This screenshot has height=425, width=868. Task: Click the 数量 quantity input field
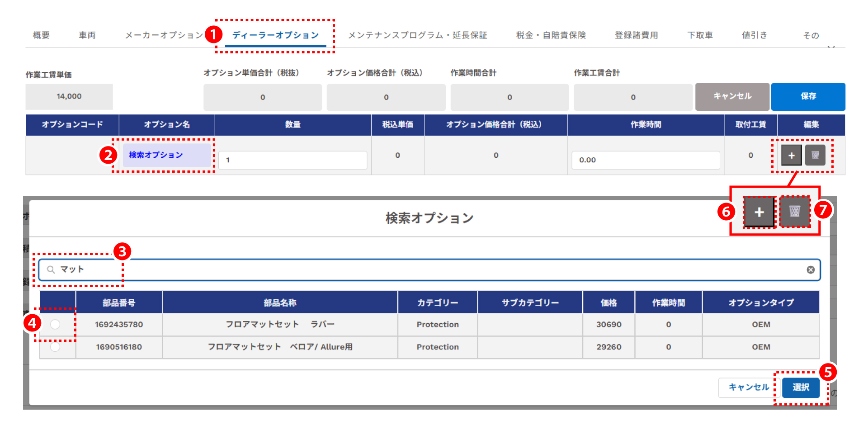click(x=292, y=160)
